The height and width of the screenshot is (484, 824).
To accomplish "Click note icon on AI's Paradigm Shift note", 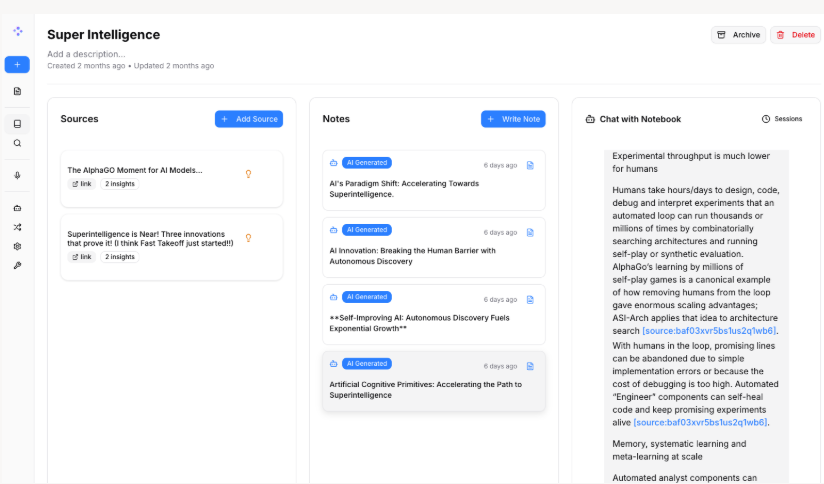I will coord(531,165).
